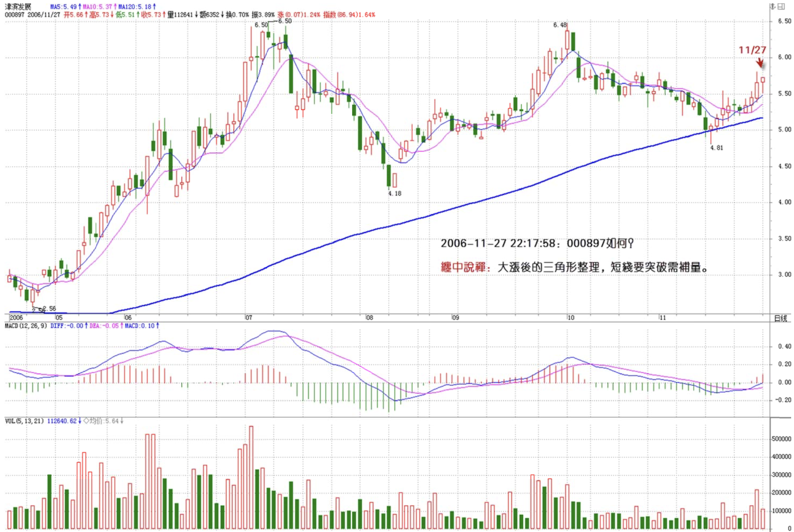Open MACD(12,26,9) indicator parameters
794x532 pixels.
point(26,326)
